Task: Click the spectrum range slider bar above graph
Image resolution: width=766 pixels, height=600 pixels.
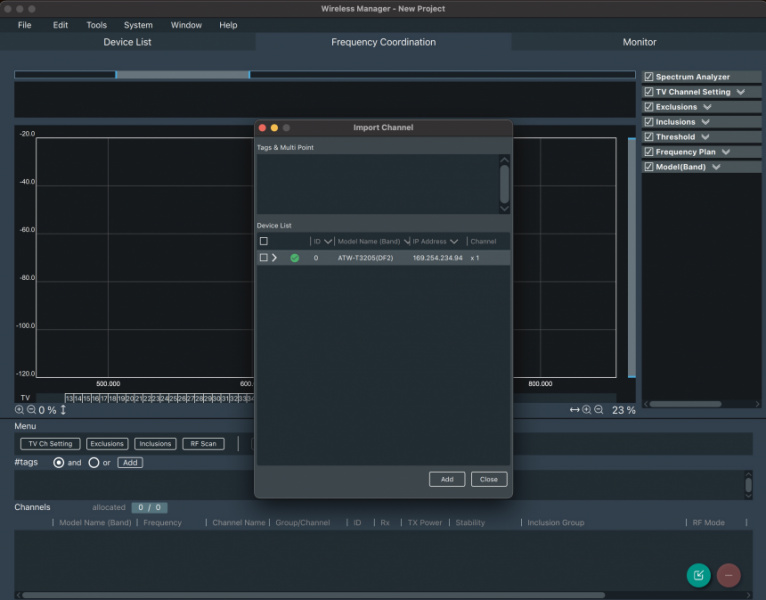Action: (x=182, y=75)
